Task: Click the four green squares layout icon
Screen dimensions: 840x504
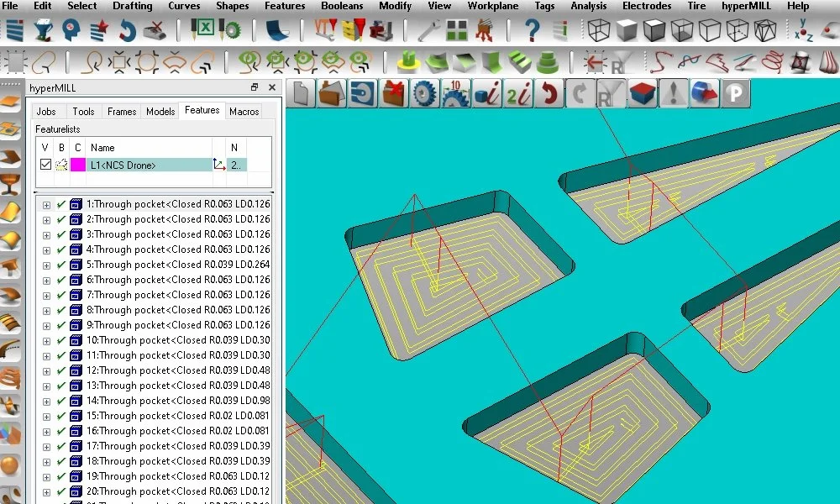Action: point(457,30)
